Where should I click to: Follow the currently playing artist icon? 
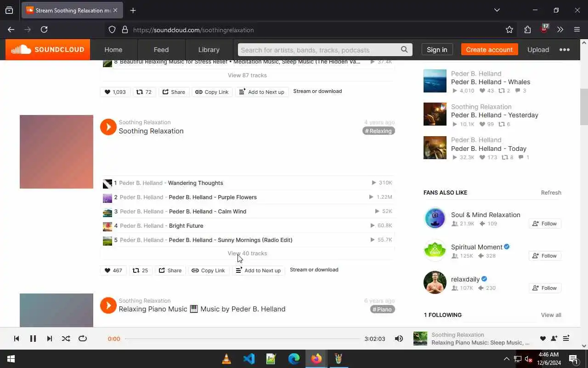click(554, 339)
